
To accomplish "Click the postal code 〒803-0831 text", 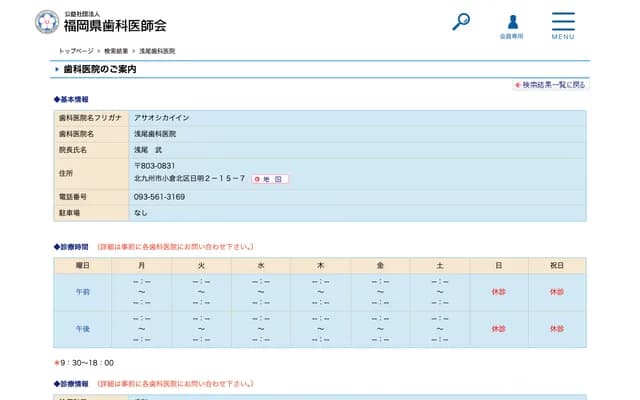I will 155,165.
